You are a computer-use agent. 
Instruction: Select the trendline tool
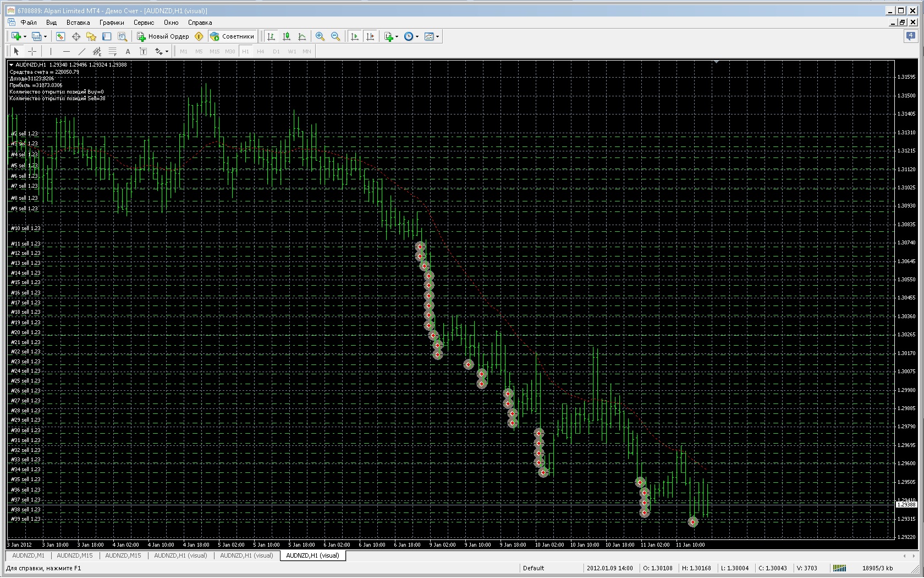tap(81, 51)
